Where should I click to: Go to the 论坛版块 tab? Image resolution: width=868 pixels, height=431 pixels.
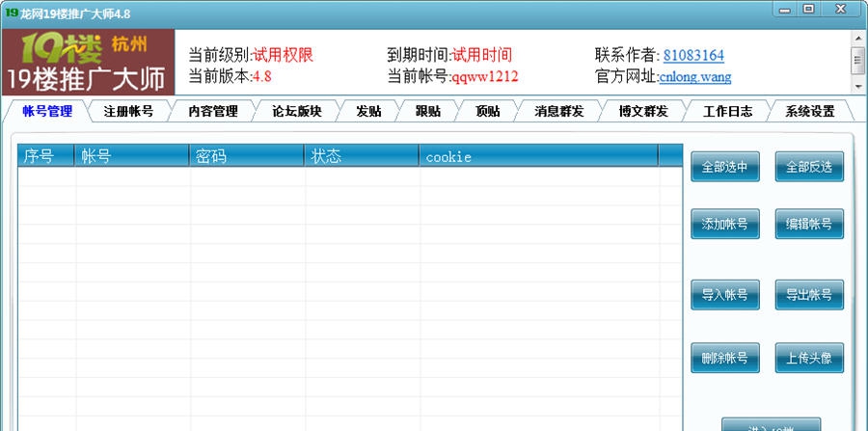(297, 111)
